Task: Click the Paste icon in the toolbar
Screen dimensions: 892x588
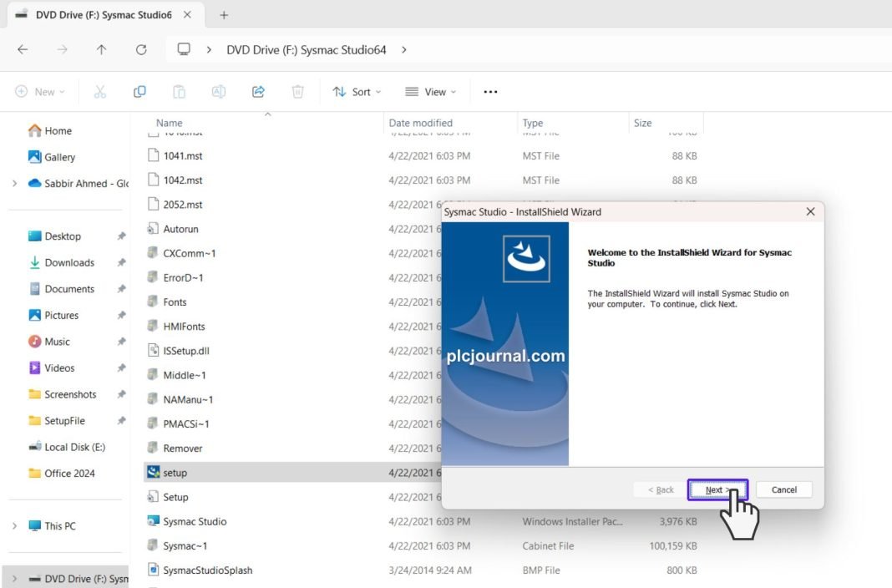Action: coord(179,91)
